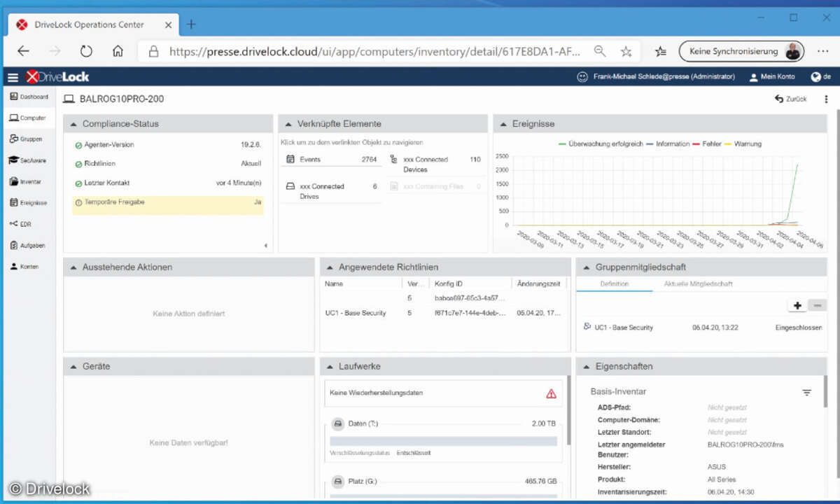840x504 pixels.
Task: Click the Keine Synchronisierung profile button
Action: pyautogui.click(x=741, y=51)
